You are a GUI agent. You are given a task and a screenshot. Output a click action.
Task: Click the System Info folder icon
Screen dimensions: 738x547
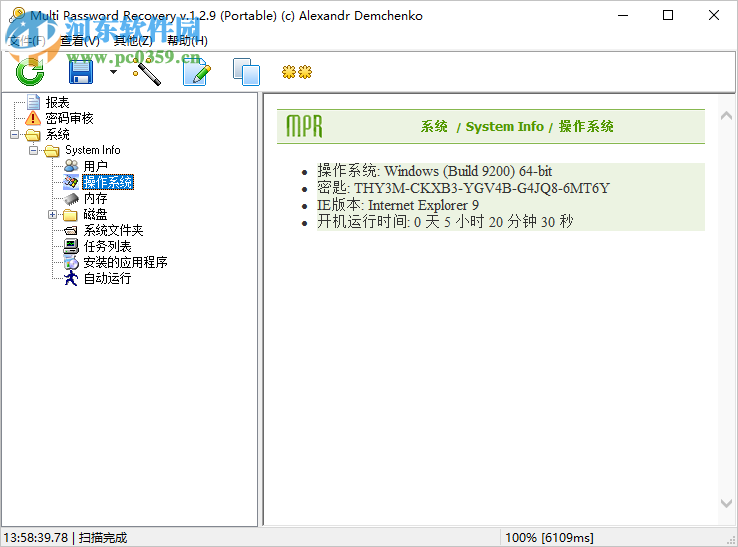coord(52,151)
